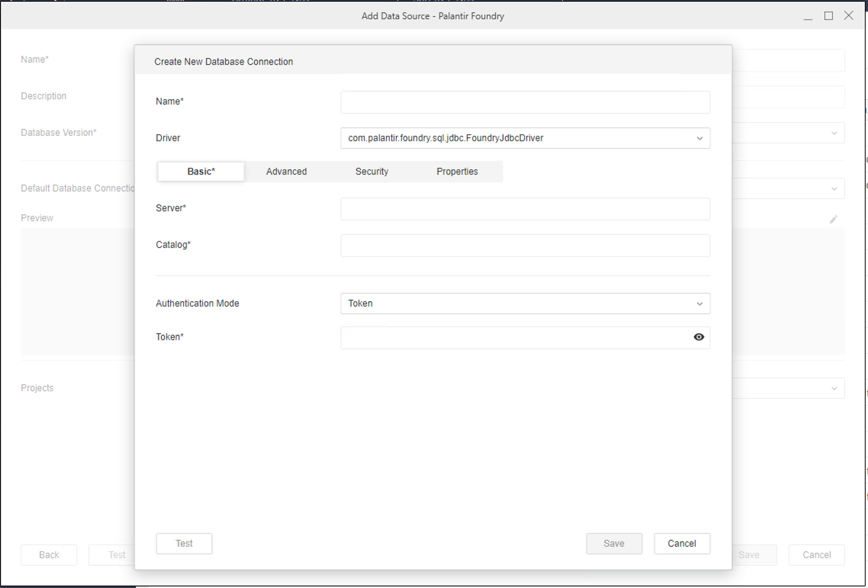Minimize the Add Data Source window
The height and width of the screenshot is (588, 868).
coord(808,16)
